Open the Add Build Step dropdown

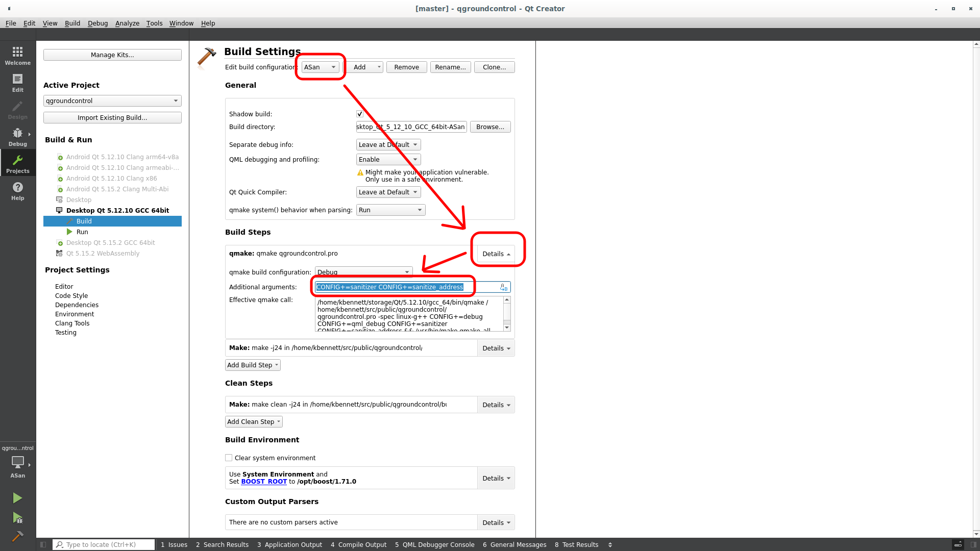pos(253,365)
